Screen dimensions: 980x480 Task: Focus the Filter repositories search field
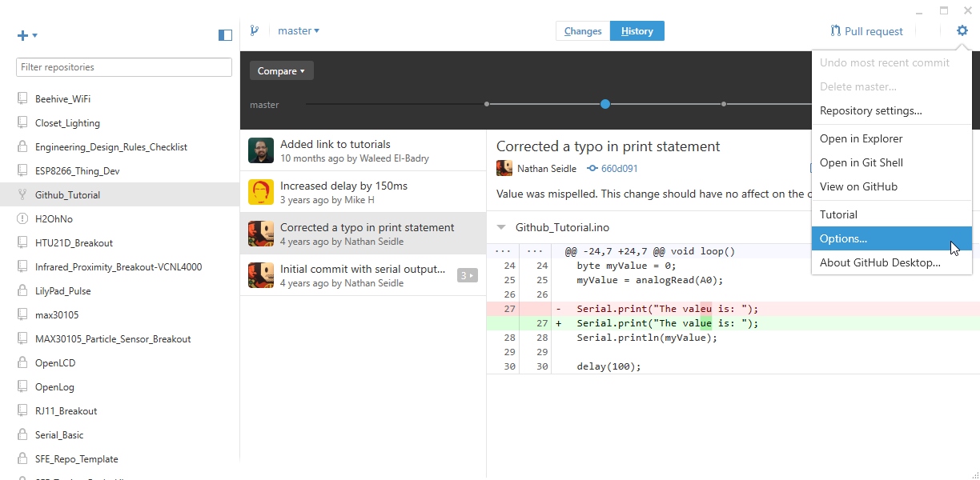coord(124,67)
